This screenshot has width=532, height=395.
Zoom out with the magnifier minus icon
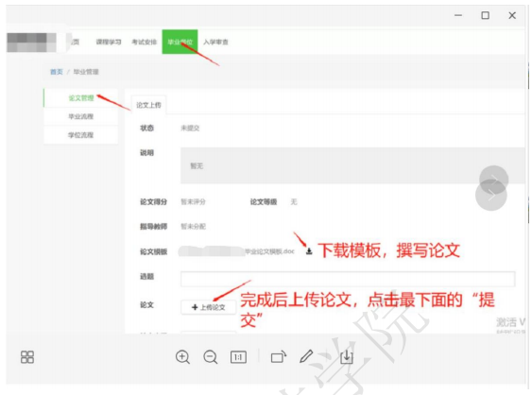(x=211, y=357)
